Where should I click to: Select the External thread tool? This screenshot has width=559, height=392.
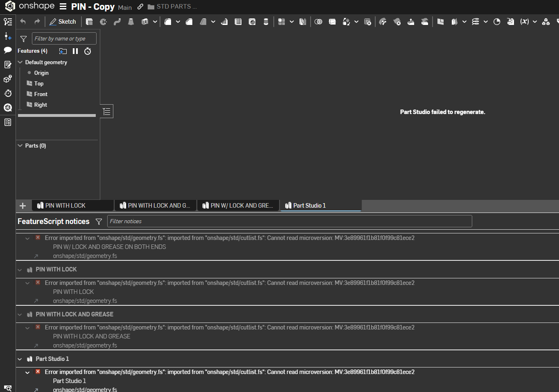[266, 22]
